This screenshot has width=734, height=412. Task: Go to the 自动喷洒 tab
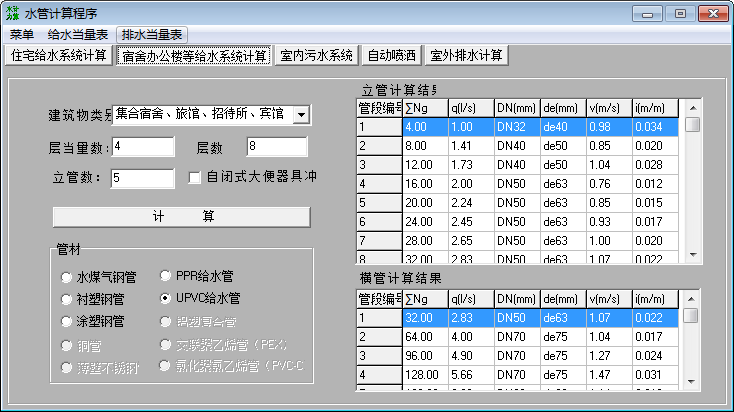[393, 55]
